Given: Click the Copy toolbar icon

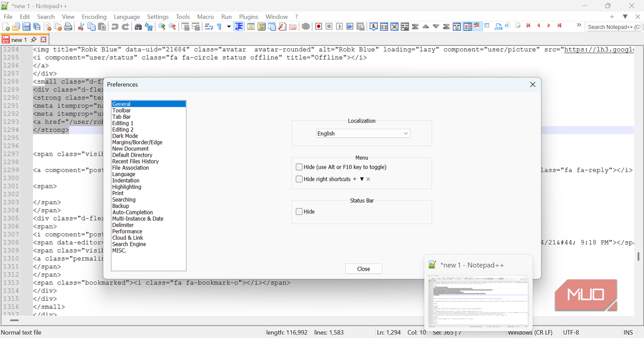Looking at the screenshot, I should pos(91,27).
